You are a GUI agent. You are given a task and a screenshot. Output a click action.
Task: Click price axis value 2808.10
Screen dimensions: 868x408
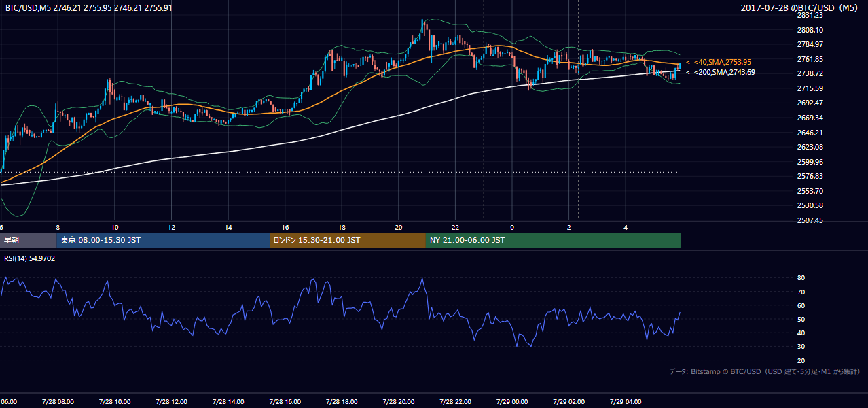tap(810, 30)
